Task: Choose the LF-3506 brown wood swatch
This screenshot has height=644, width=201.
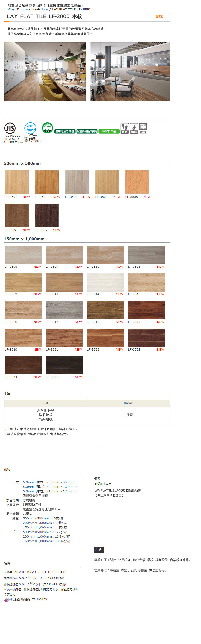Action: pos(16,215)
